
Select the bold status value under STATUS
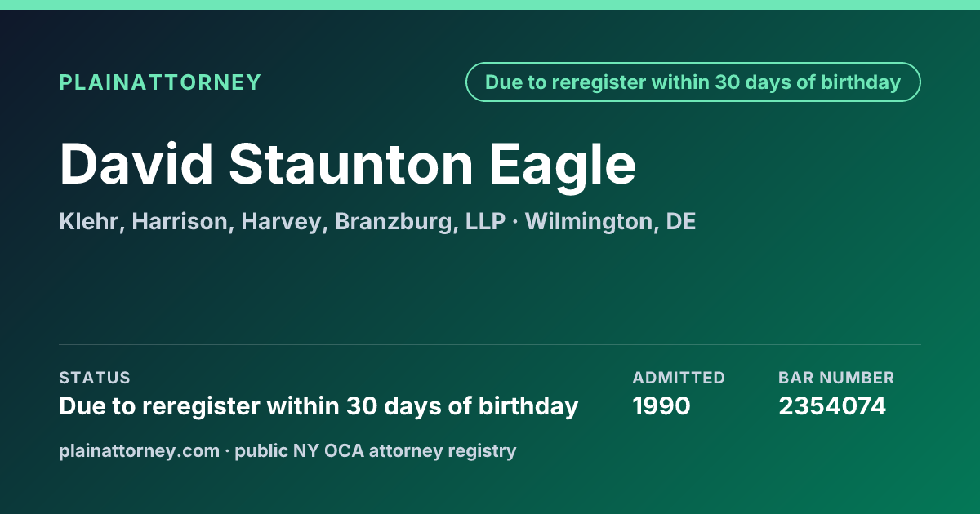318,405
